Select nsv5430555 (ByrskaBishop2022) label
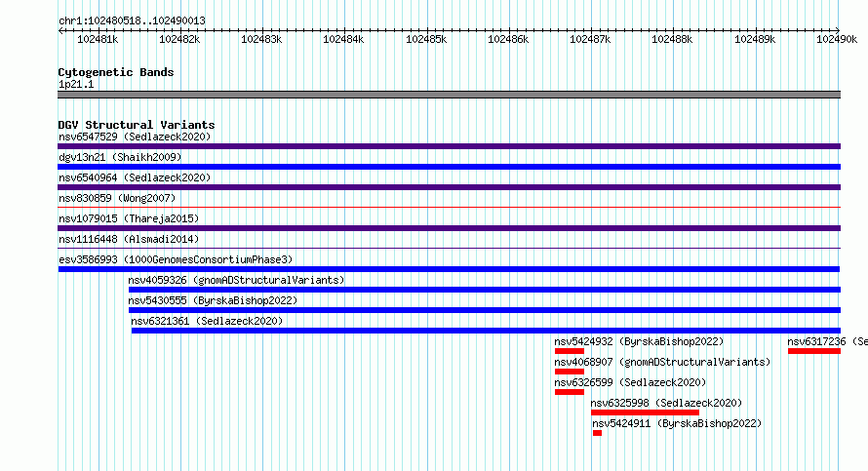Viewport: 868px width, 471px height. (x=213, y=300)
